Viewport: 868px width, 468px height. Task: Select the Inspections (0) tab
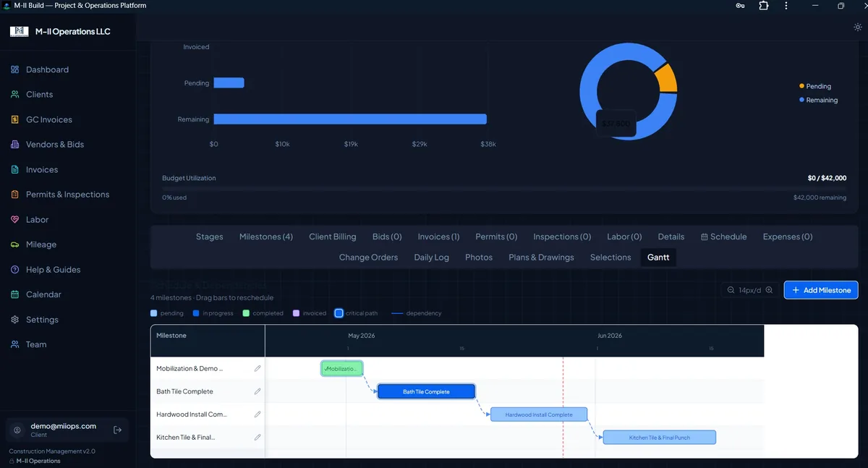562,237
